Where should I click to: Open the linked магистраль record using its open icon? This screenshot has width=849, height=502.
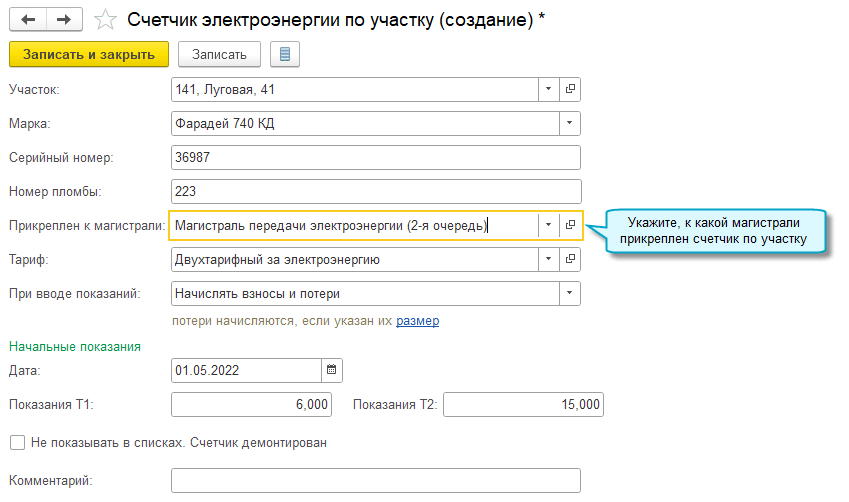(x=570, y=225)
